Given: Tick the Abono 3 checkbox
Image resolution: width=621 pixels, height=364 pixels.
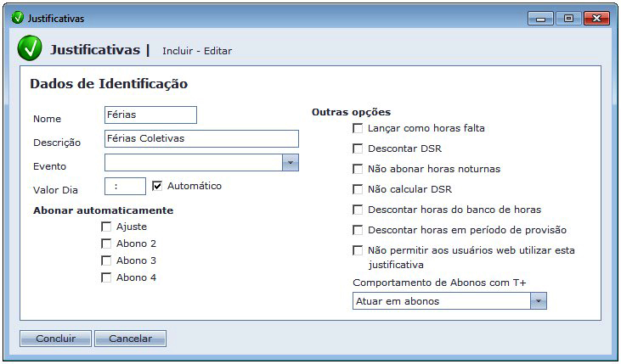Looking at the screenshot, I should point(106,260).
